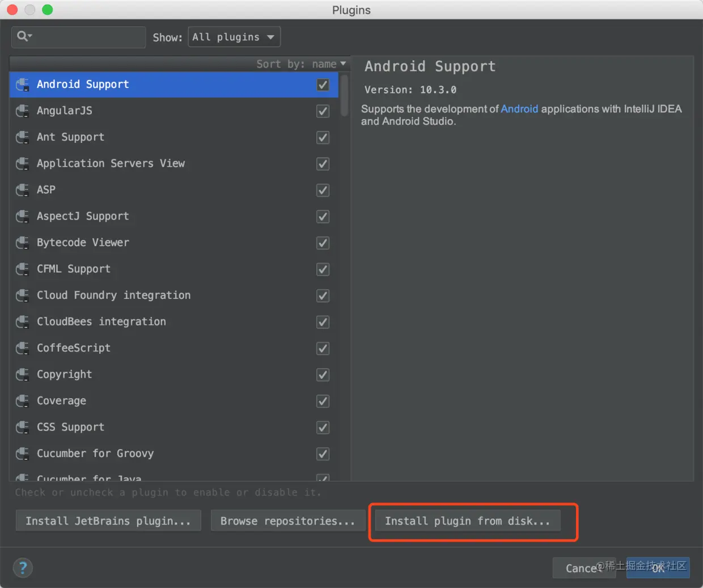The image size is (703, 588).
Task: Disable the Bytecode Viewer checkbox
Action: (323, 243)
